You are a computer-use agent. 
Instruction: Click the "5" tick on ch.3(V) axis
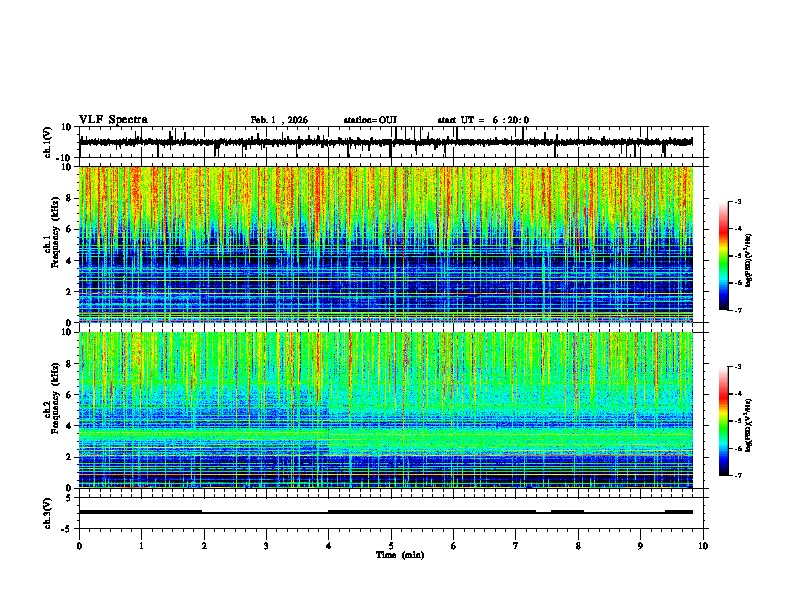pyautogui.click(x=70, y=497)
